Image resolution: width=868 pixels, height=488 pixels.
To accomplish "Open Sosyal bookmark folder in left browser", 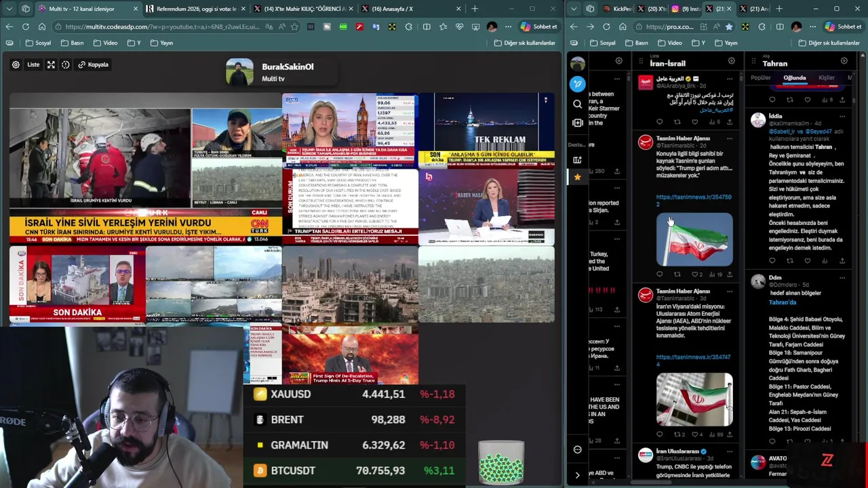I will 38,43.
